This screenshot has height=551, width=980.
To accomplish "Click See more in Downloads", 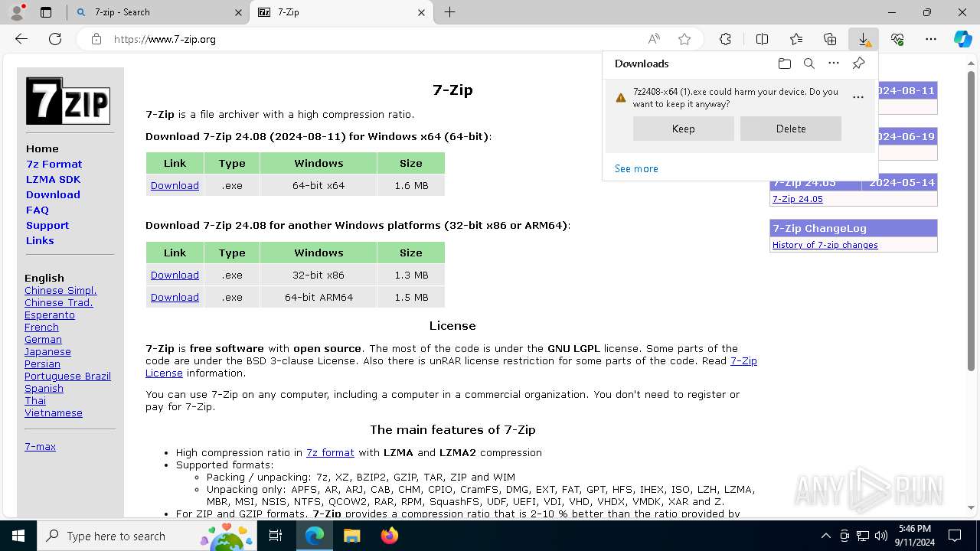I will pos(636,168).
